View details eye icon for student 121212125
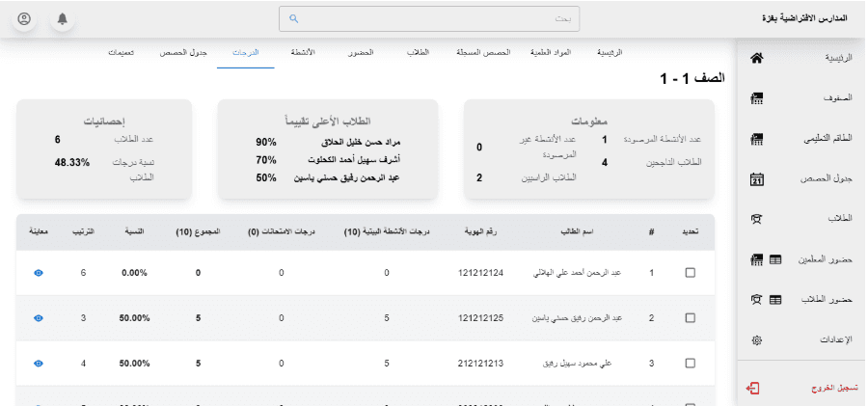This screenshot has height=406, width=868. [39, 318]
